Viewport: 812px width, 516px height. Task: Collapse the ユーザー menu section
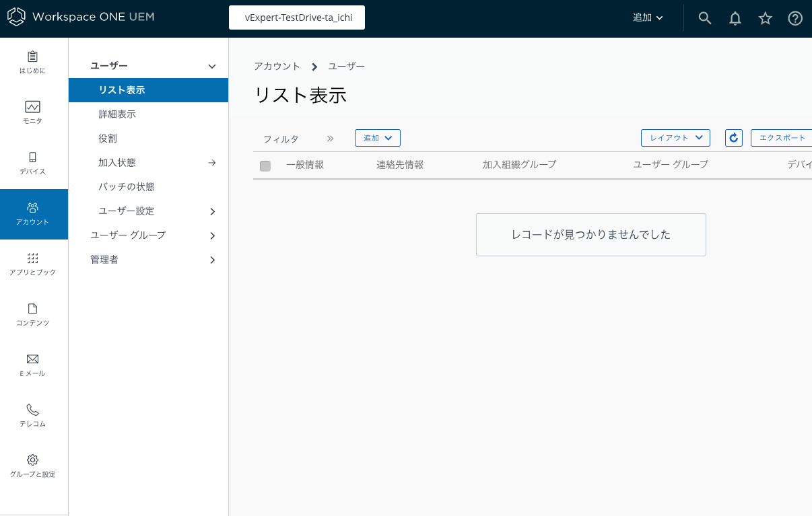click(x=211, y=65)
